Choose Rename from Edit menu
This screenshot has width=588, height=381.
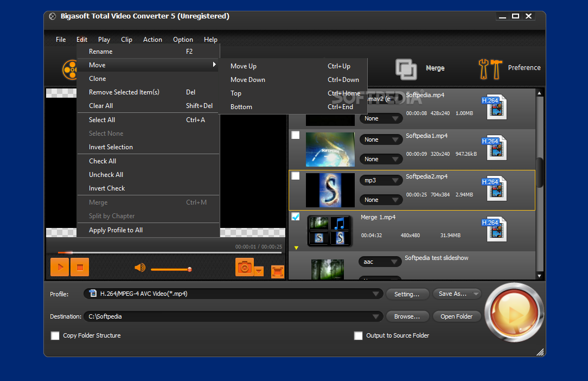tap(148, 52)
